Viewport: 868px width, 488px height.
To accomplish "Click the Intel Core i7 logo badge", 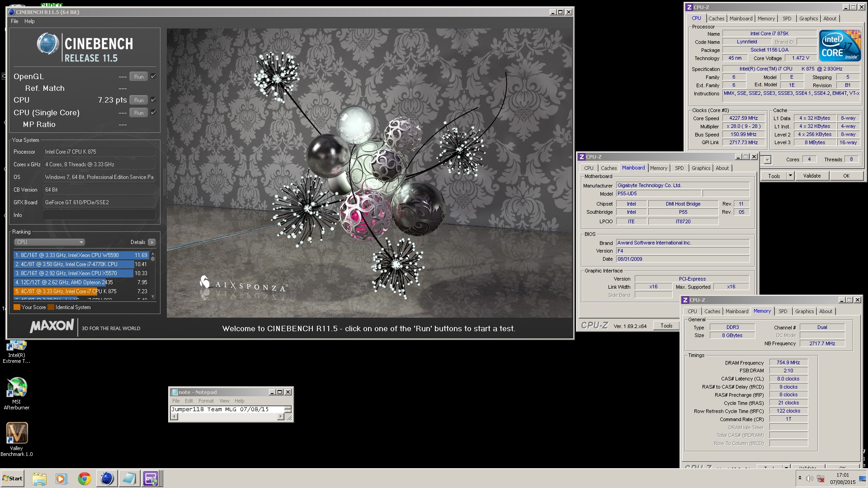I will tap(840, 46).
